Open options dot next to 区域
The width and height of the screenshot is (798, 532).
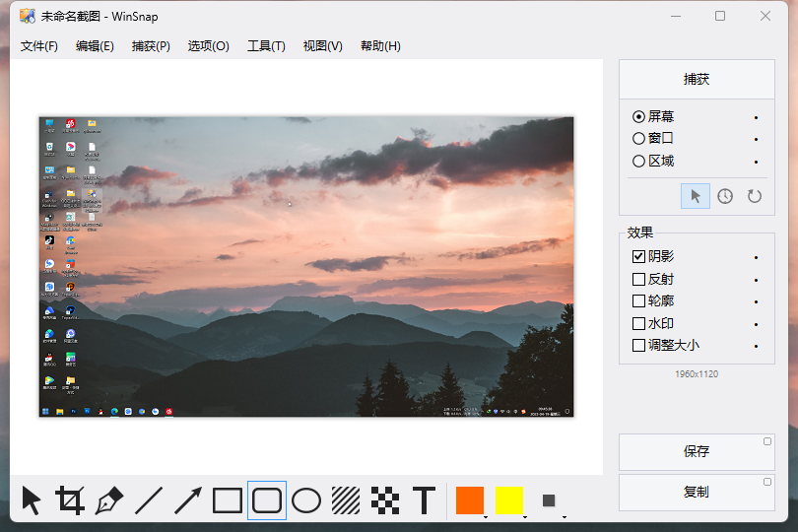[757, 162]
